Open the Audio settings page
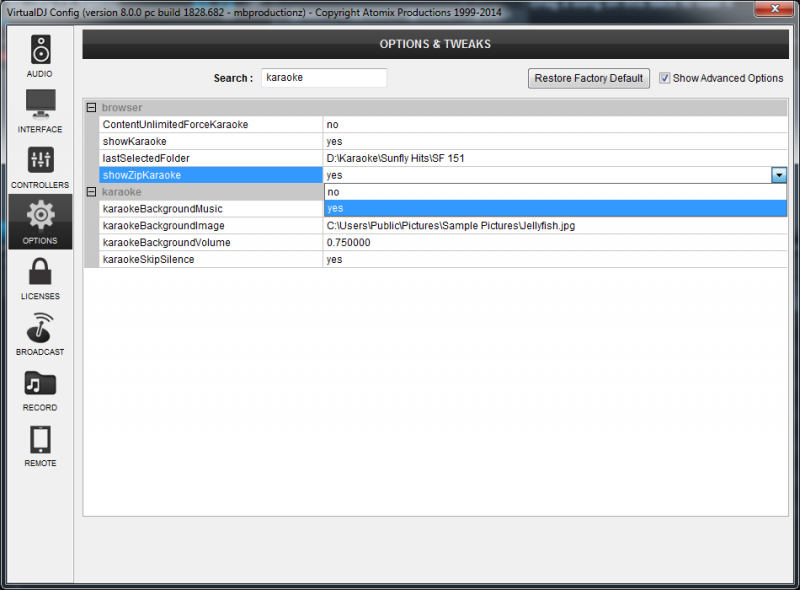Screen dimensions: 800x590 (x=40, y=56)
